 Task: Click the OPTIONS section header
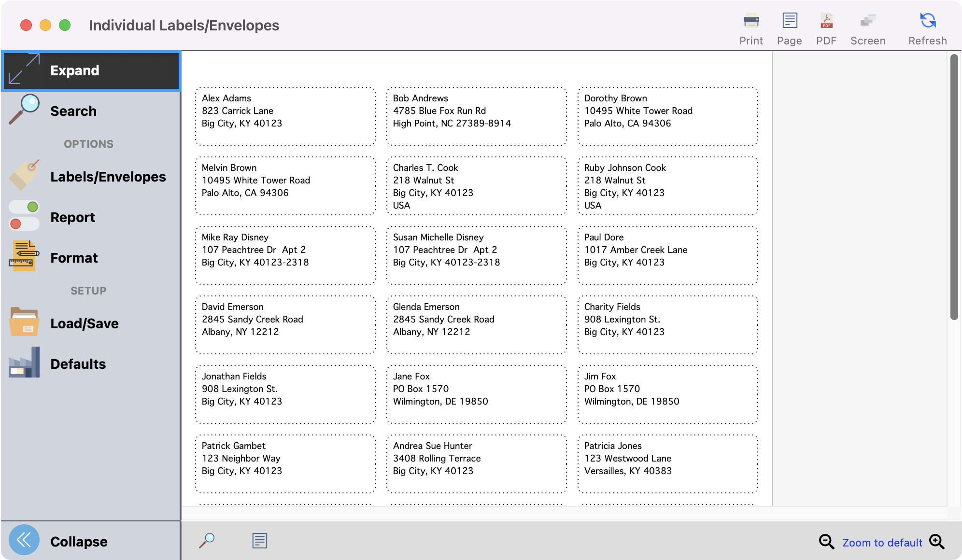88,143
